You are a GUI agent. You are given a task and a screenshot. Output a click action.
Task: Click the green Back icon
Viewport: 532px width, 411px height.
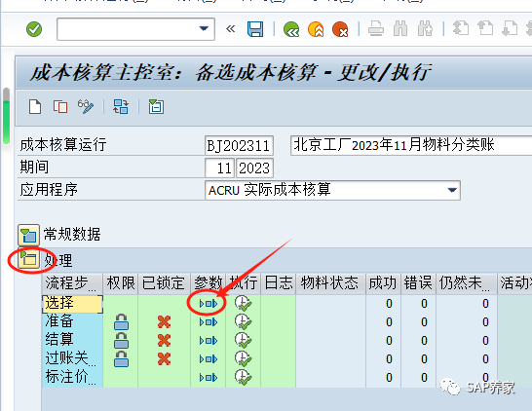[x=291, y=29]
